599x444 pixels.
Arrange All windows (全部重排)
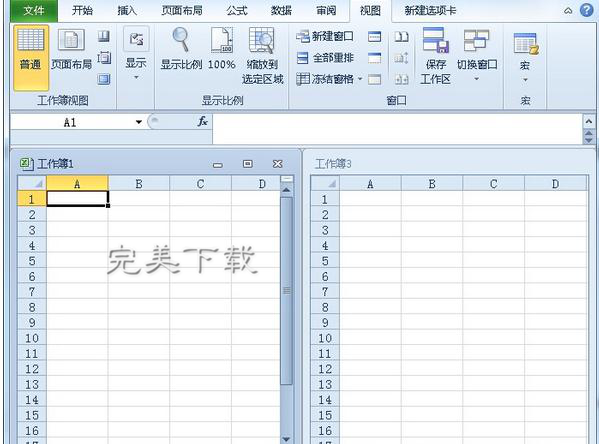click(x=325, y=58)
